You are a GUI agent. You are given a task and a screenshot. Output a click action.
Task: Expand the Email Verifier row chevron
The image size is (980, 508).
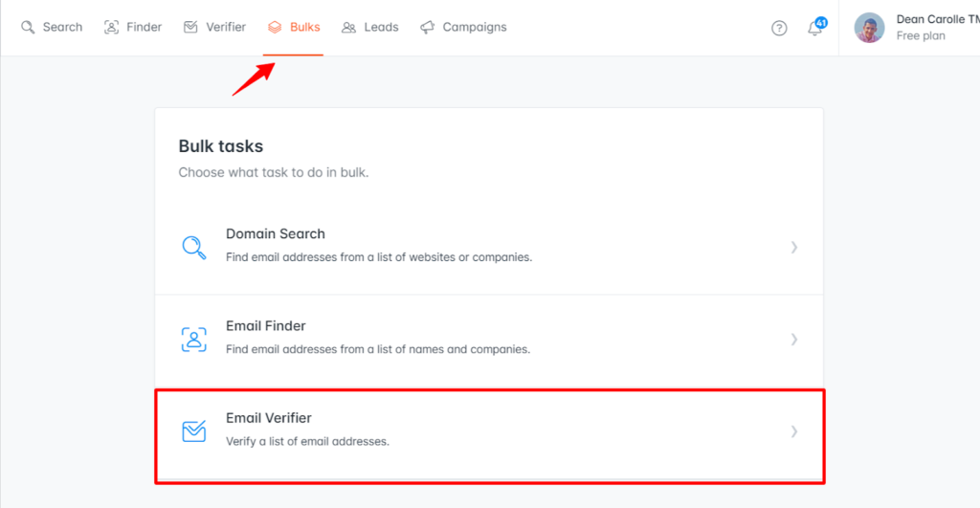(x=794, y=431)
